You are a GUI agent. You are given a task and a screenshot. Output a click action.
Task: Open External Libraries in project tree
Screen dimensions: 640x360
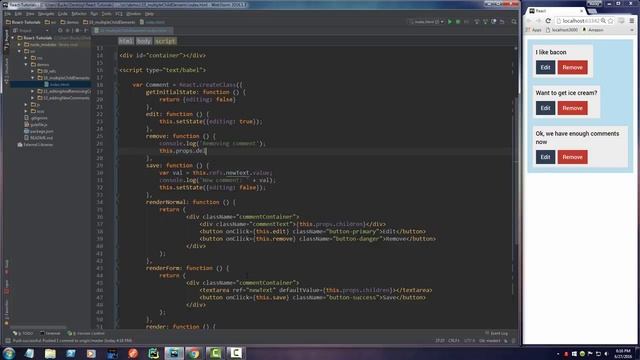point(35,144)
